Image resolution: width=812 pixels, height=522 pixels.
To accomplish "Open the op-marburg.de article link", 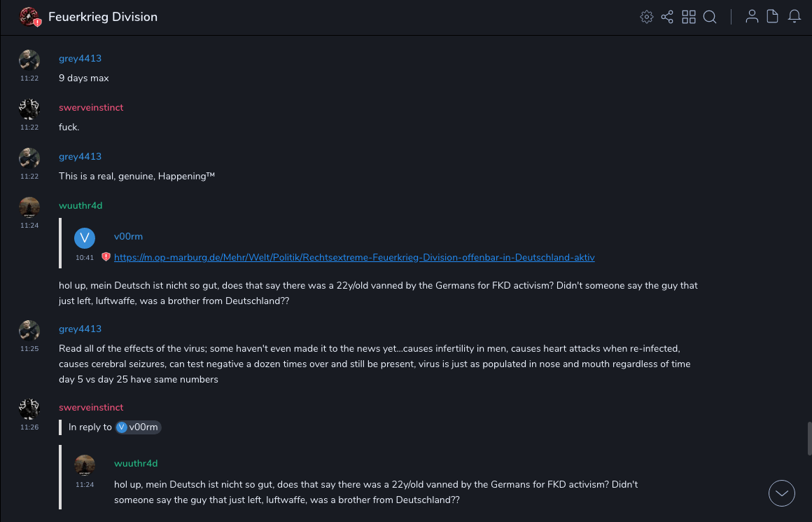I will click(354, 257).
